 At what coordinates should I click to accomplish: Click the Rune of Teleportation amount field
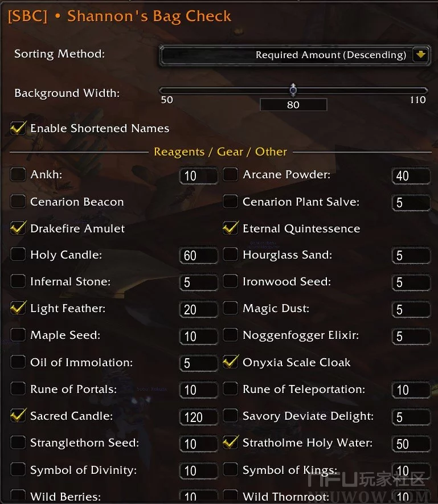click(x=410, y=390)
